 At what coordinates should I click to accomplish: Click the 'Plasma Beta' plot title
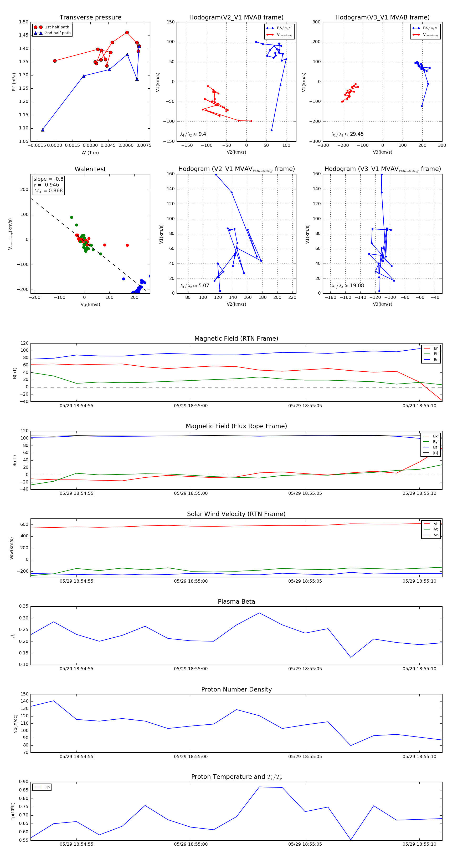point(236,602)
